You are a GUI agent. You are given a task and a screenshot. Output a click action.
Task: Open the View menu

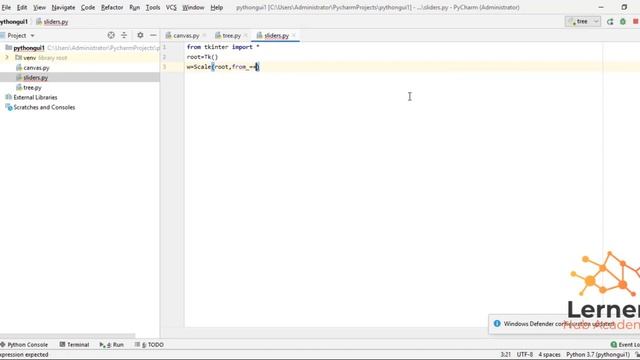39,7
